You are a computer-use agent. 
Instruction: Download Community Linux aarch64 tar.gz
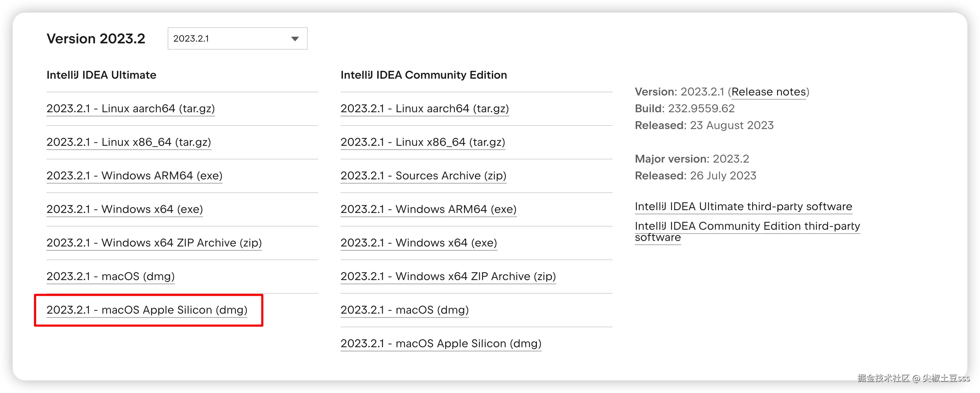pyautogui.click(x=425, y=108)
